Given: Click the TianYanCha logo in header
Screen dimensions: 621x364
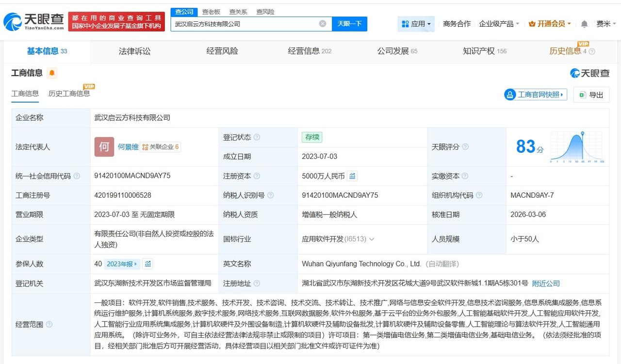Looking at the screenshot, I should click(x=33, y=22).
